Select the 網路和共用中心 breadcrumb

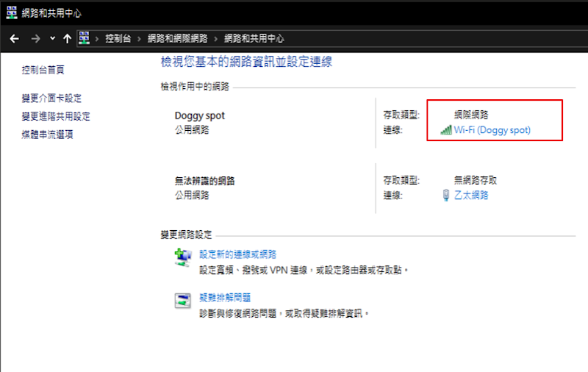pos(254,38)
